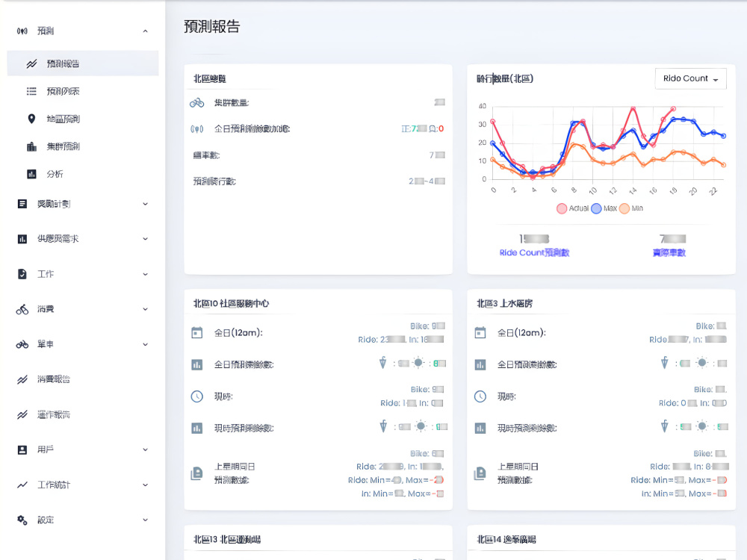Click the 預測報告 page heading
Image resolution: width=747 pixels, height=560 pixels.
pos(212,27)
